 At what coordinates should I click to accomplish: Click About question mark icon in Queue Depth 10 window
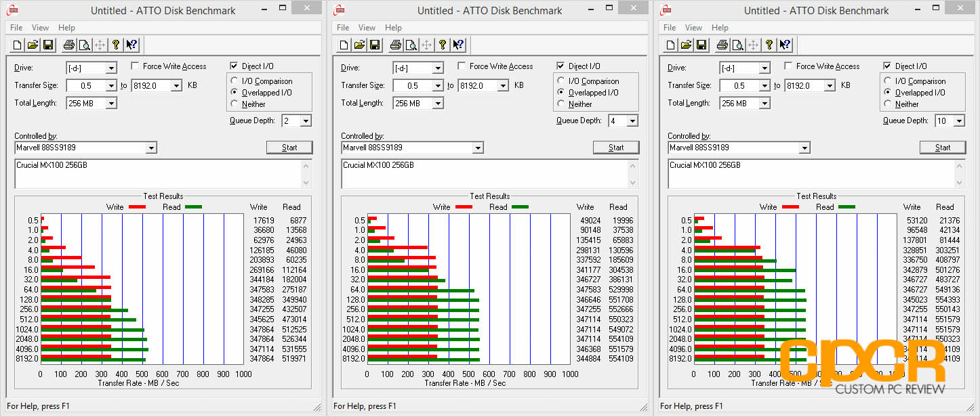click(769, 45)
